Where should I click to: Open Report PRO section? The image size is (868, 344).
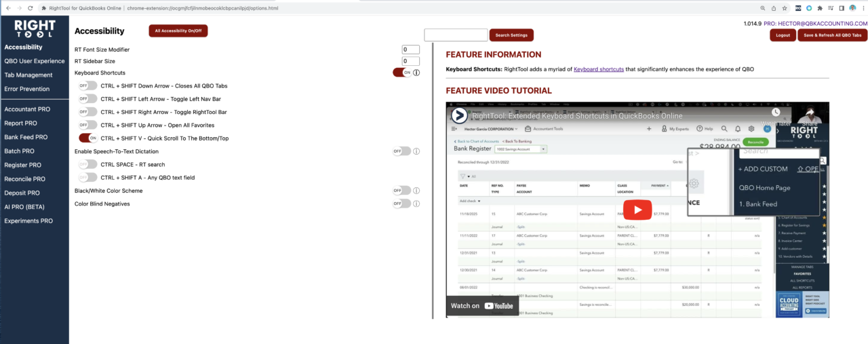coord(21,123)
